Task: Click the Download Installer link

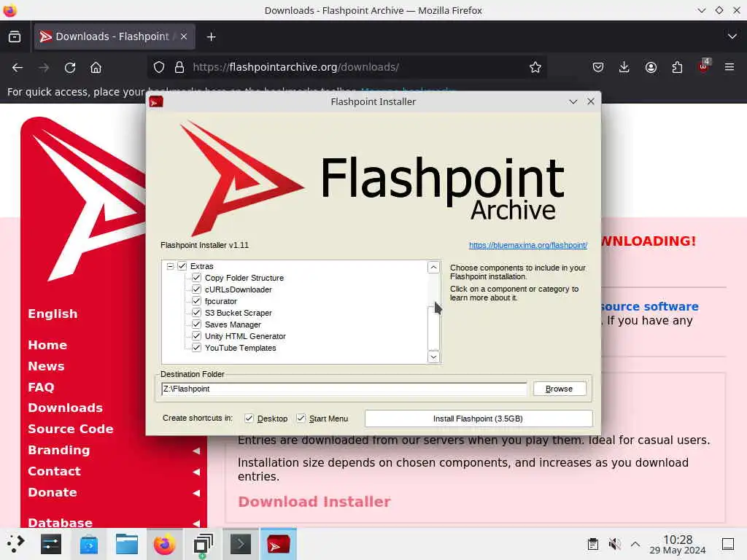Action: (314, 502)
